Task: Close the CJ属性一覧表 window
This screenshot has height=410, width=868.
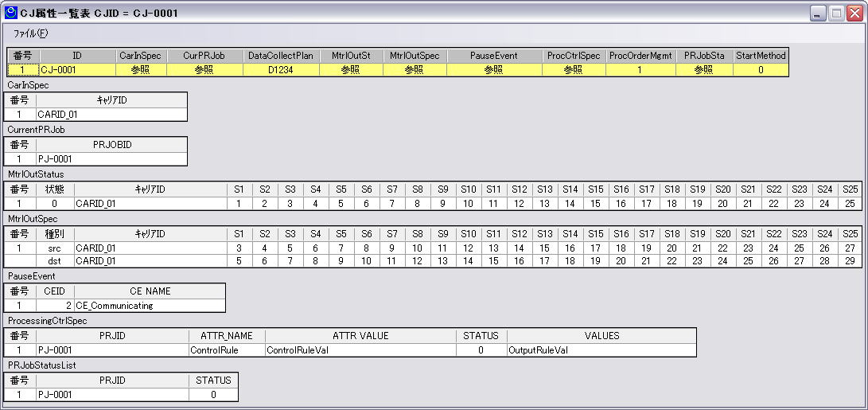Action: pyautogui.click(x=853, y=14)
